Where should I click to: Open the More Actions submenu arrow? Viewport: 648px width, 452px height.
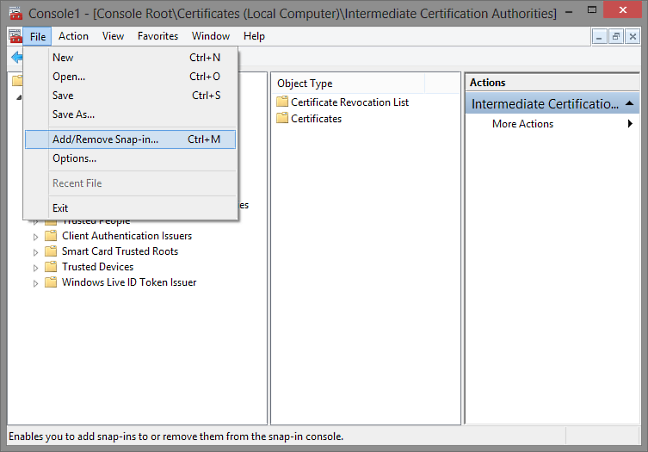pos(630,124)
